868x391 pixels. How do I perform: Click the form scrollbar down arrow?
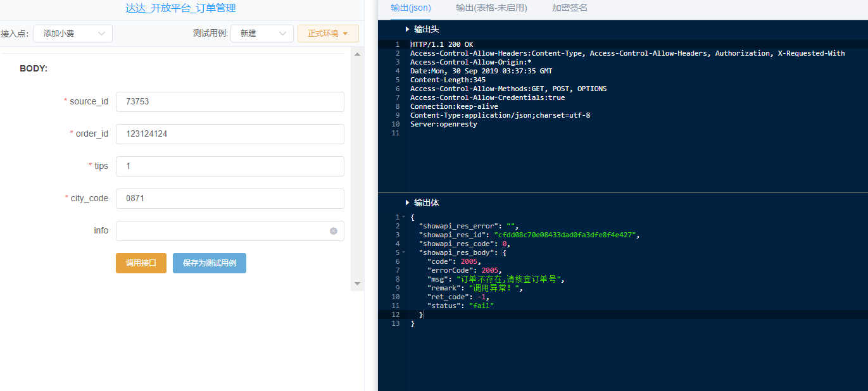[x=357, y=283]
